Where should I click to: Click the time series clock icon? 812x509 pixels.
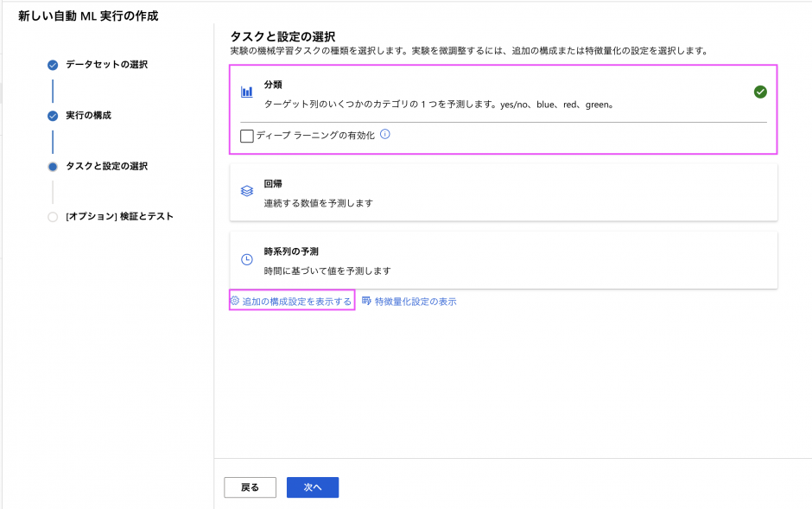click(x=247, y=259)
